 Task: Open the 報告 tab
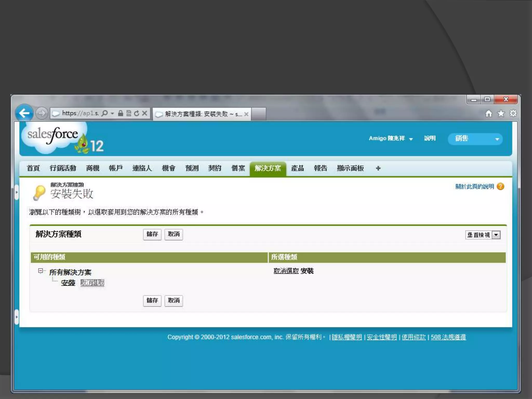point(320,168)
